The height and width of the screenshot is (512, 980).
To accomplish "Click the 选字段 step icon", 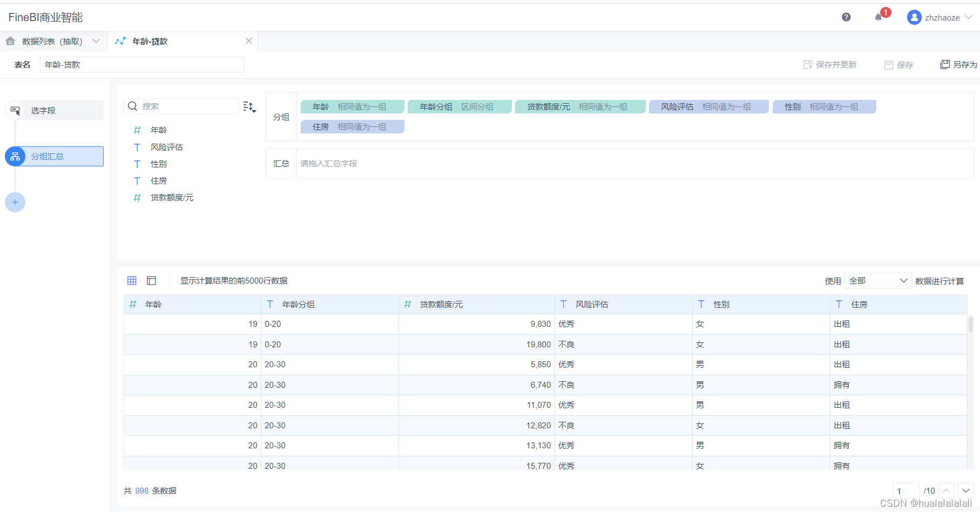I will pyautogui.click(x=15, y=110).
